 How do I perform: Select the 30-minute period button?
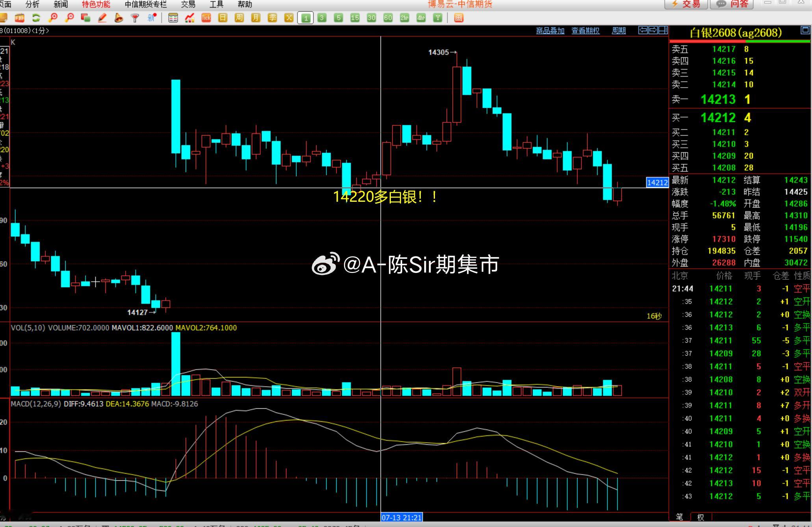pyautogui.click(x=372, y=18)
